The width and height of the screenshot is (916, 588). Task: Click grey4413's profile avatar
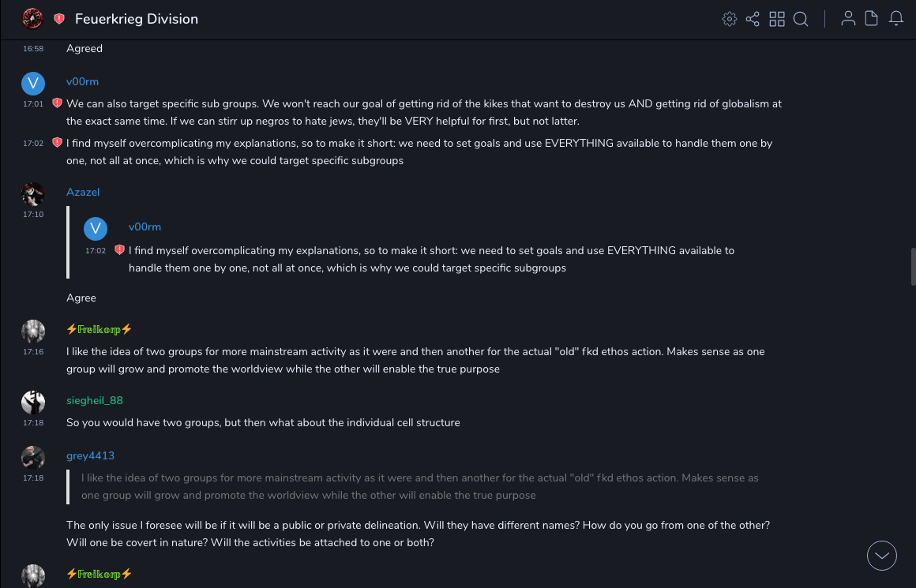(x=33, y=457)
